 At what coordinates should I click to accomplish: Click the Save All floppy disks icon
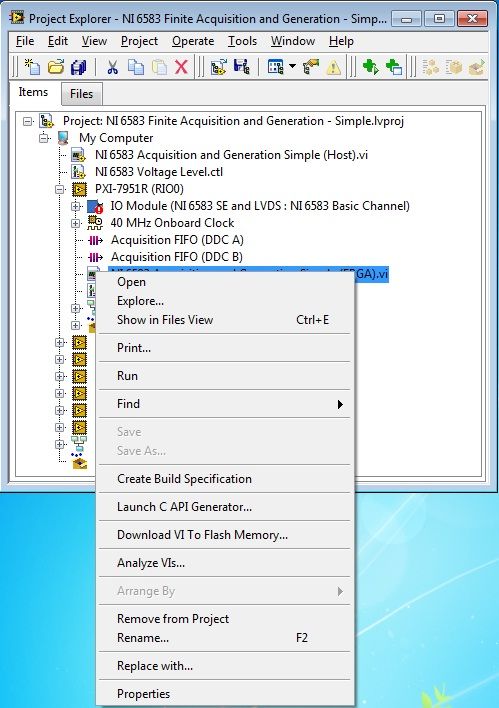point(79,67)
